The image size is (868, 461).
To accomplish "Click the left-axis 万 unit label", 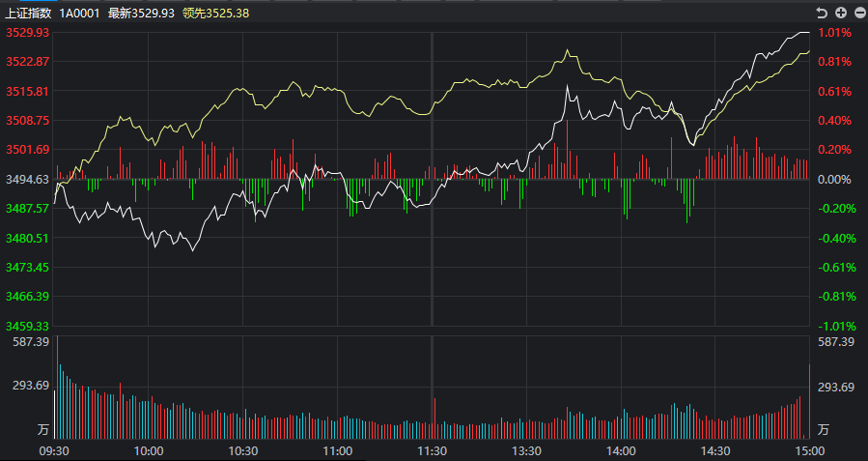I will 43,429.
